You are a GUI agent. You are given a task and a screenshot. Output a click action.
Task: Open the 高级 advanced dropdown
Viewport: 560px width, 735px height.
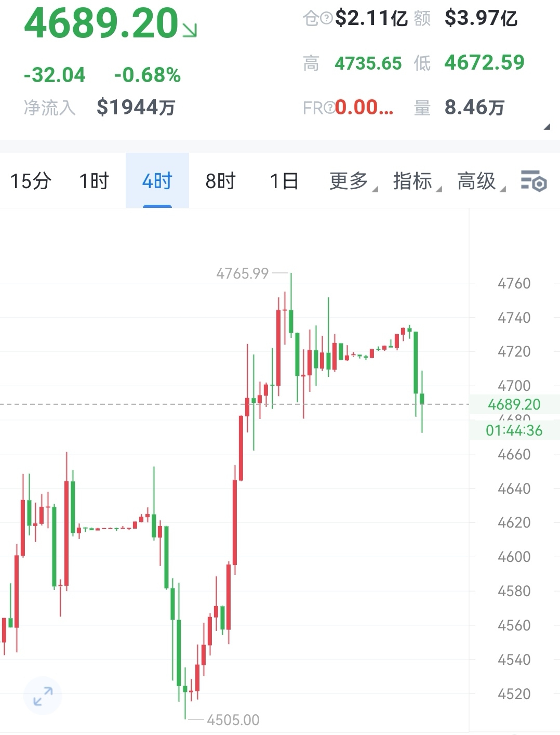481,181
